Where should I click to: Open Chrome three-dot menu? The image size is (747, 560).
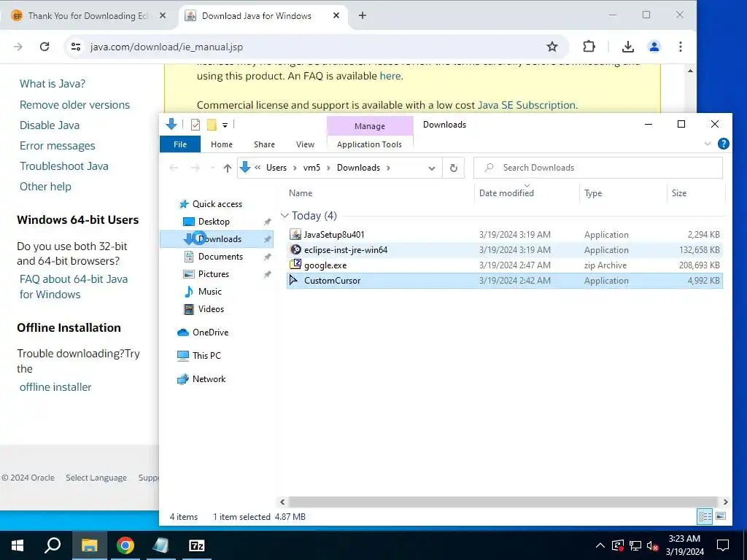[x=681, y=47]
